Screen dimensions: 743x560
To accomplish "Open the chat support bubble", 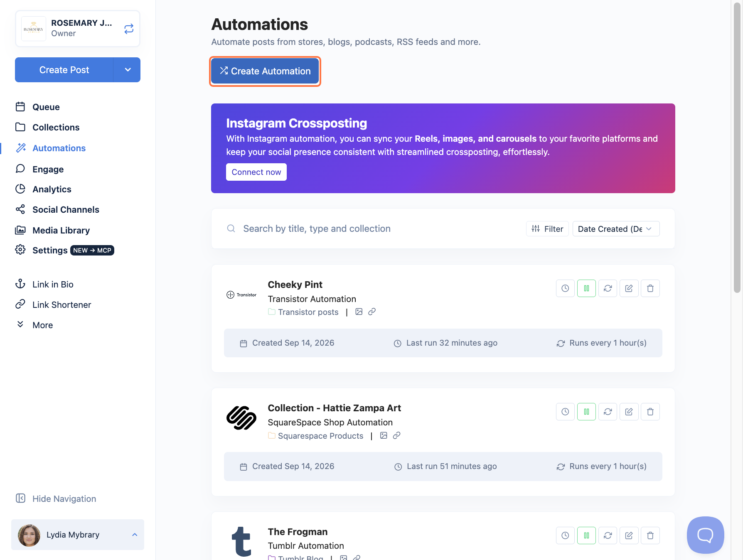I will [705, 535].
